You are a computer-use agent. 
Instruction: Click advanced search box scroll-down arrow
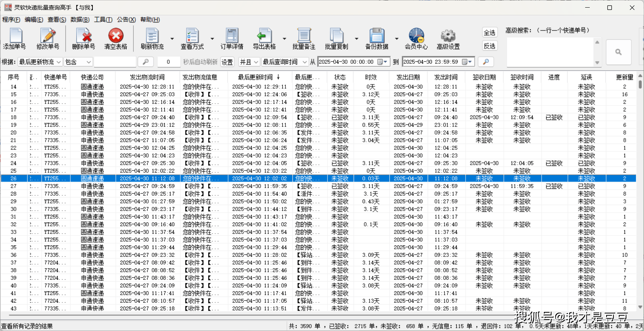[x=597, y=62]
